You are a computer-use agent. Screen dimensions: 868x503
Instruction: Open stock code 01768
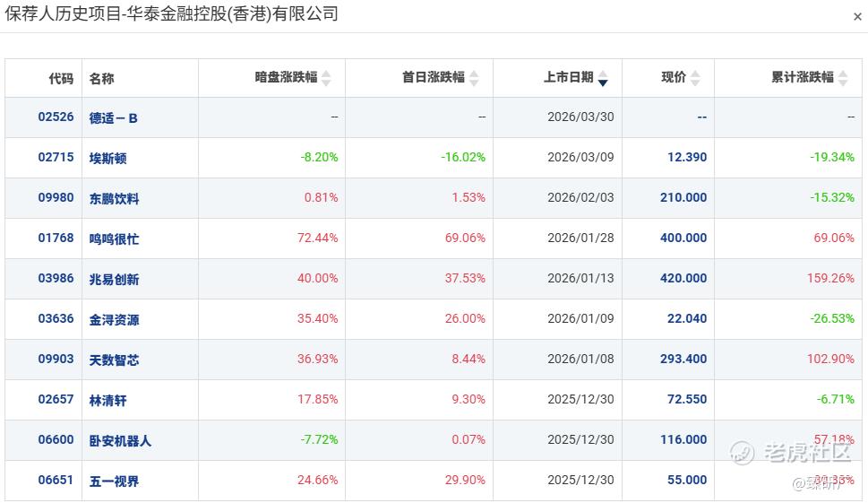point(56,238)
